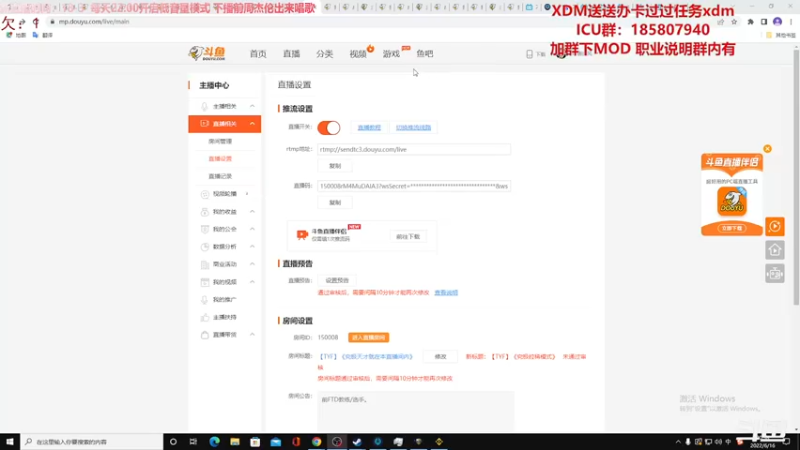Click the robot support icon on the right float bar
Viewport: 800px width, 450px height.
pyautogui.click(x=774, y=274)
